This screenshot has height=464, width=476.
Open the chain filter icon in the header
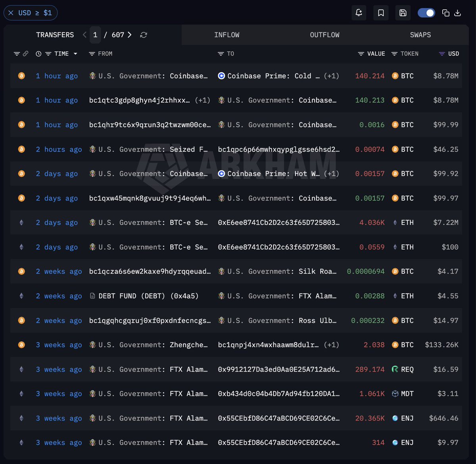tap(17, 54)
